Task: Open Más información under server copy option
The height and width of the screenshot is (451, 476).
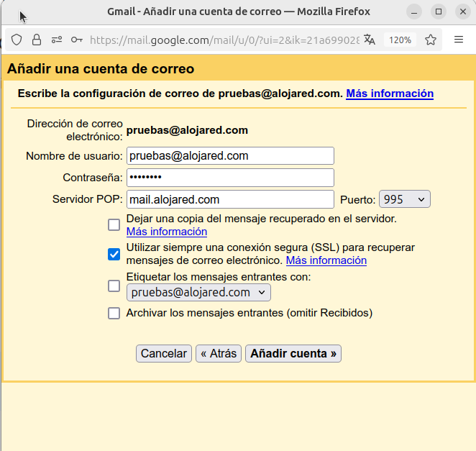Action: pyautogui.click(x=167, y=232)
